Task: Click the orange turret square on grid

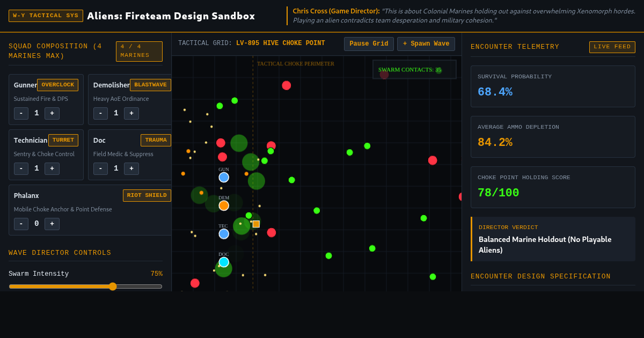Action: tap(256, 224)
